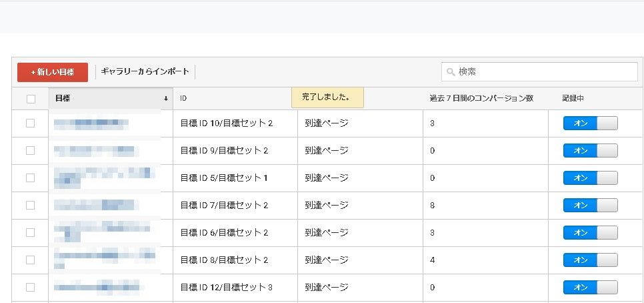Check the box for 目標 ID 10 row
This screenshot has width=644, height=303.
(x=30, y=123)
